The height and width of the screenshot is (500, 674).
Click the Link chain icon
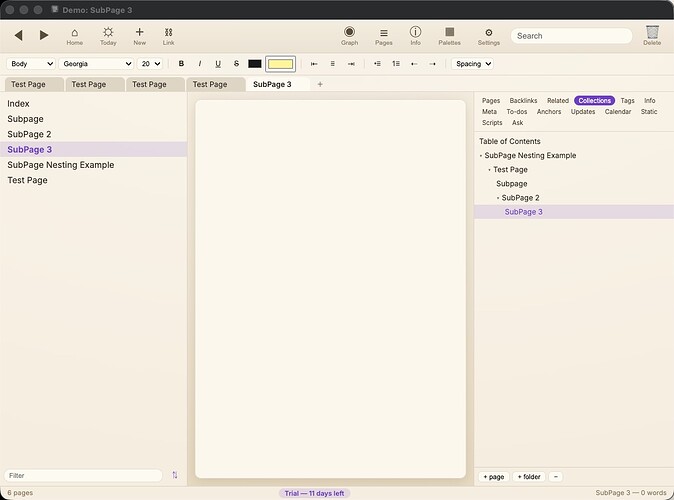coord(168,32)
